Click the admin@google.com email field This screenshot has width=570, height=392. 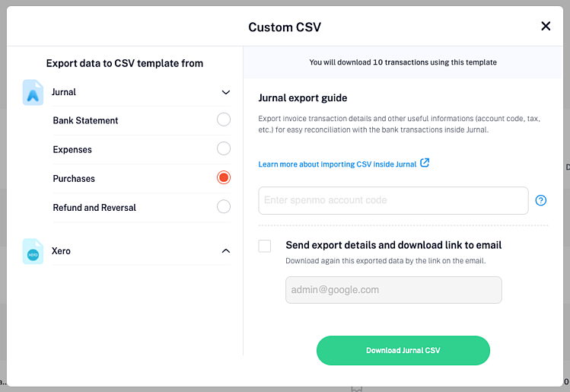tap(393, 290)
